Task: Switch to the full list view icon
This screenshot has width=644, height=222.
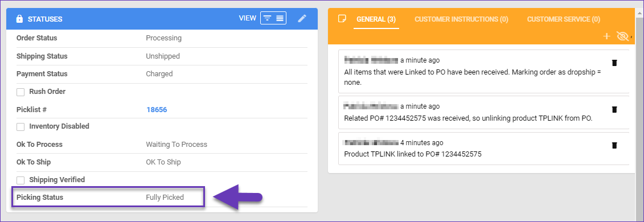Action: (x=280, y=18)
